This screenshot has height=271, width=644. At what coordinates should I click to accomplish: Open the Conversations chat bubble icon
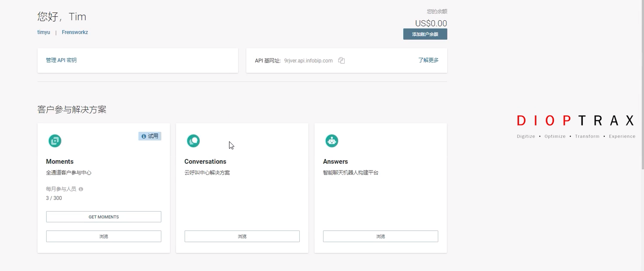click(193, 141)
